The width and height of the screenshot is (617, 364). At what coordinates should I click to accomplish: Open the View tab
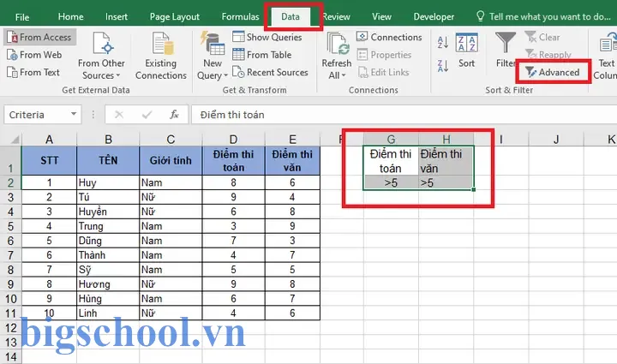381,16
